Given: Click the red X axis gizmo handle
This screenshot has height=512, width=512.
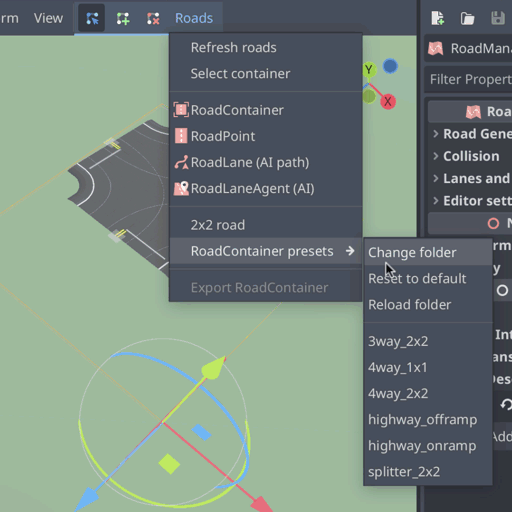Looking at the screenshot, I should (x=388, y=101).
